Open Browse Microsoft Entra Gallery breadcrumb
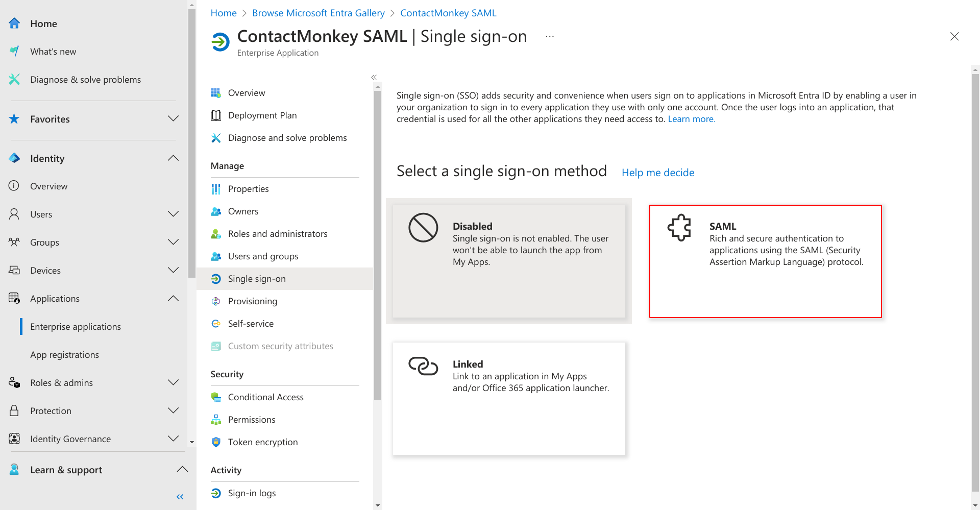Image resolution: width=980 pixels, height=510 pixels. [x=318, y=13]
